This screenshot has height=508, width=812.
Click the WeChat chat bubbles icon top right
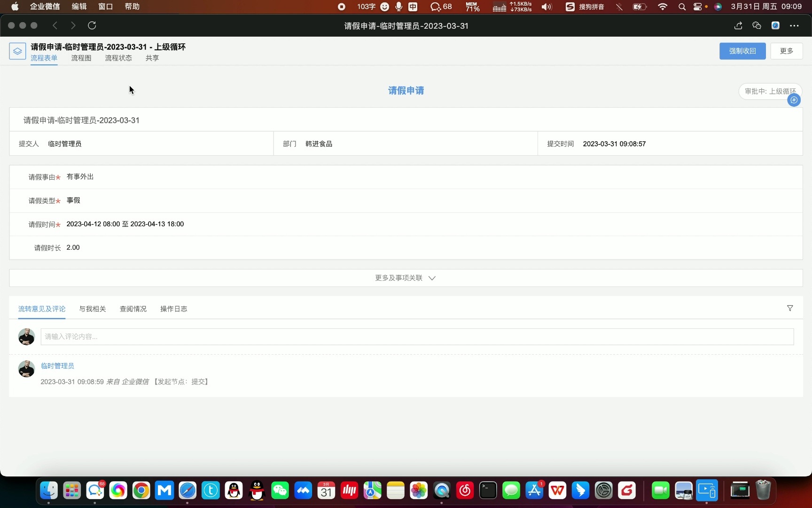pos(757,25)
